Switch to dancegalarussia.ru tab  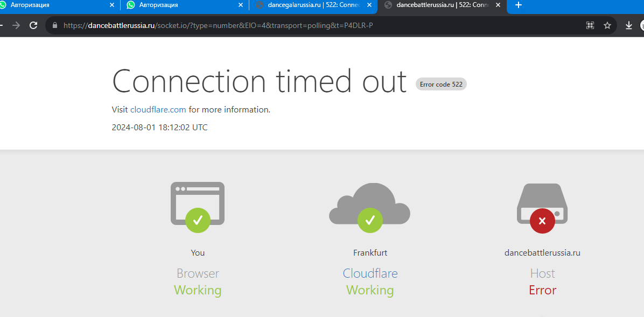point(313,5)
